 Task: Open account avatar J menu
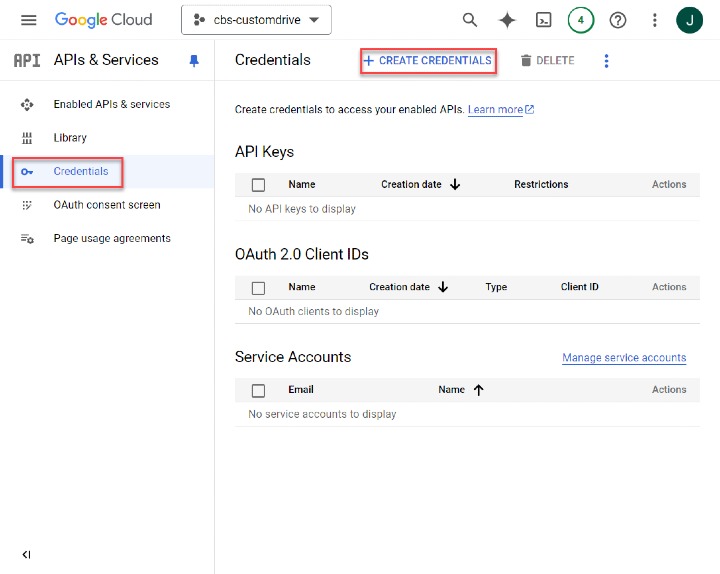[x=689, y=20]
